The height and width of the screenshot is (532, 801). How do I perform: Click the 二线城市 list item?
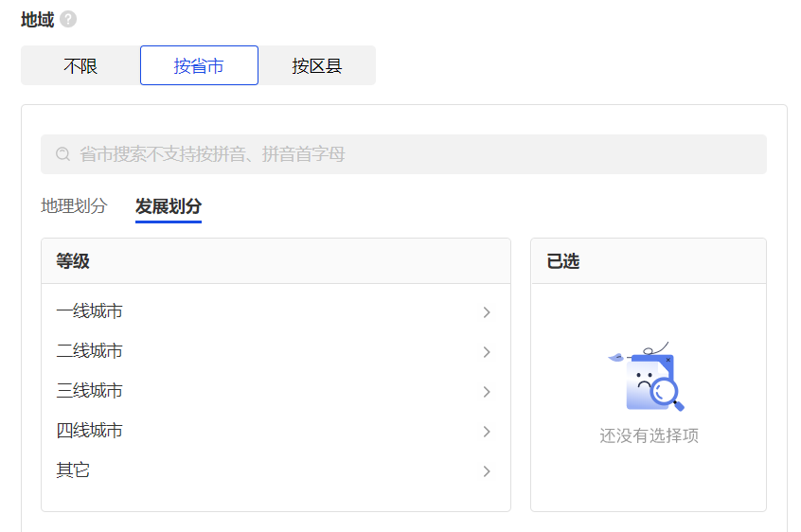pyautogui.click(x=276, y=351)
